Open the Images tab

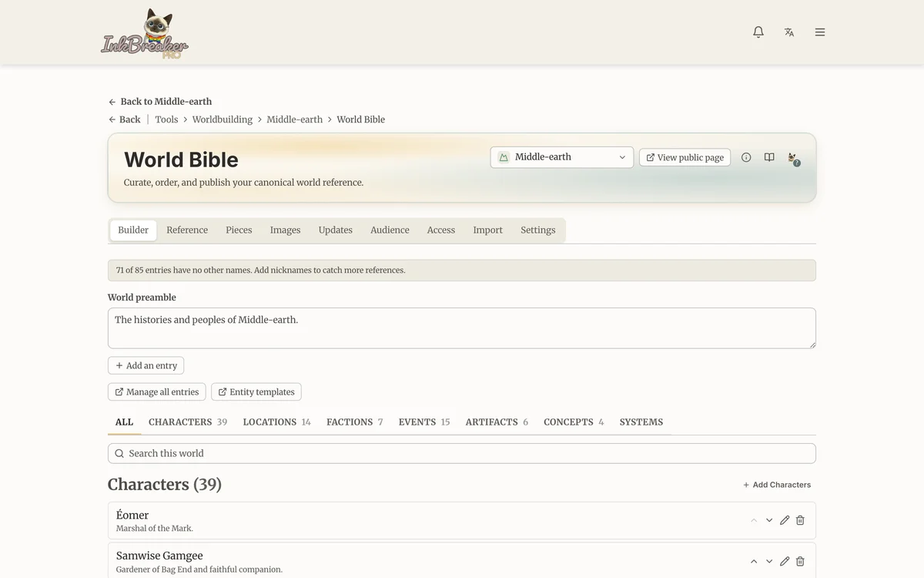point(285,230)
